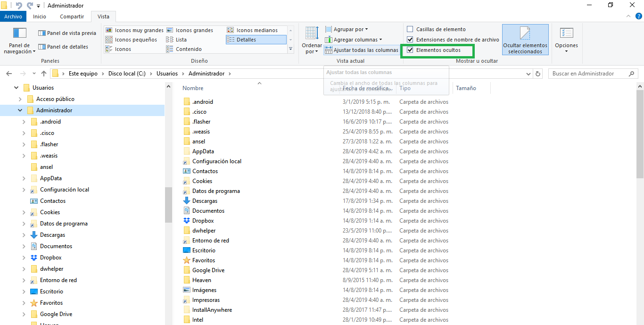
Task: Collapse Administrador node in the tree
Action: (x=20, y=110)
